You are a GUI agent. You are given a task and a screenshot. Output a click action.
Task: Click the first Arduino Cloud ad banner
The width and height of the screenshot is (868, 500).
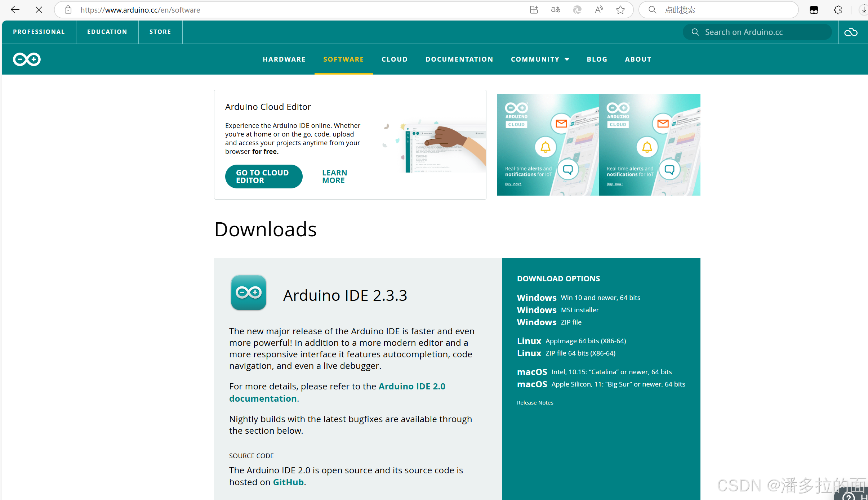pos(548,145)
